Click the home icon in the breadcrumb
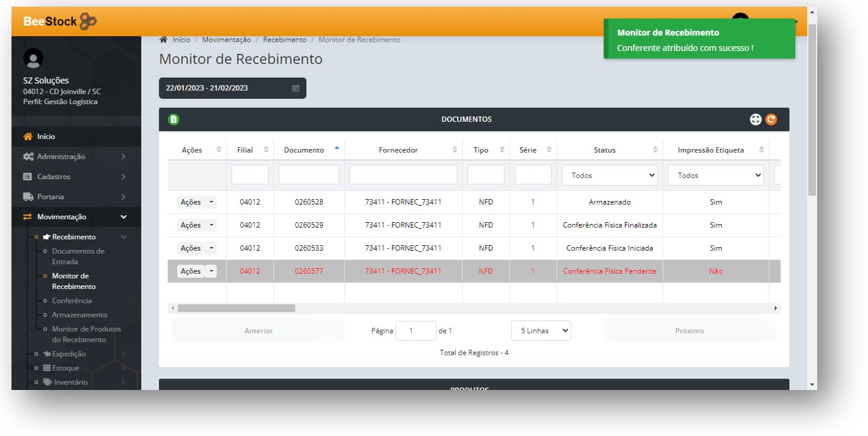Screen dimensions: 868x436 [163, 40]
